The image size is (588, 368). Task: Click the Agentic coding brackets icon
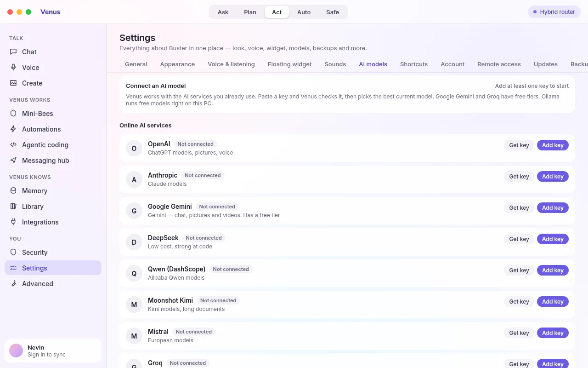[13, 145]
